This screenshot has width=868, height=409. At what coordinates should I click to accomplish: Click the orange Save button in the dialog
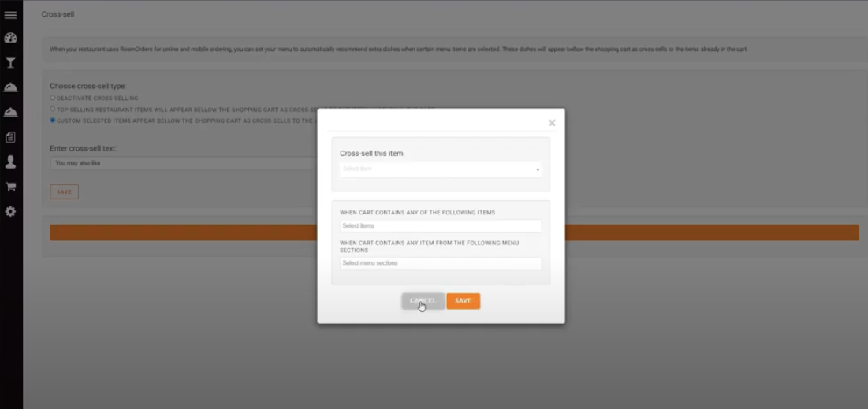coord(464,301)
